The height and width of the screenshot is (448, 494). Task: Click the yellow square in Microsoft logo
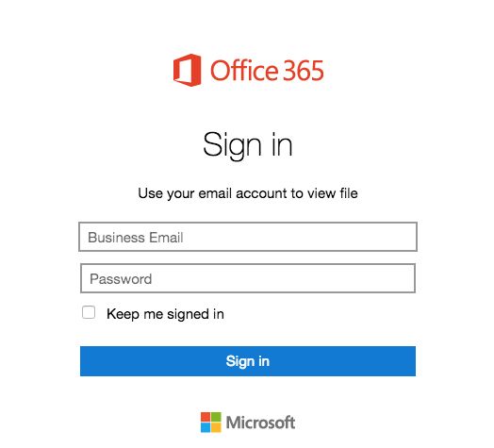pos(216,427)
